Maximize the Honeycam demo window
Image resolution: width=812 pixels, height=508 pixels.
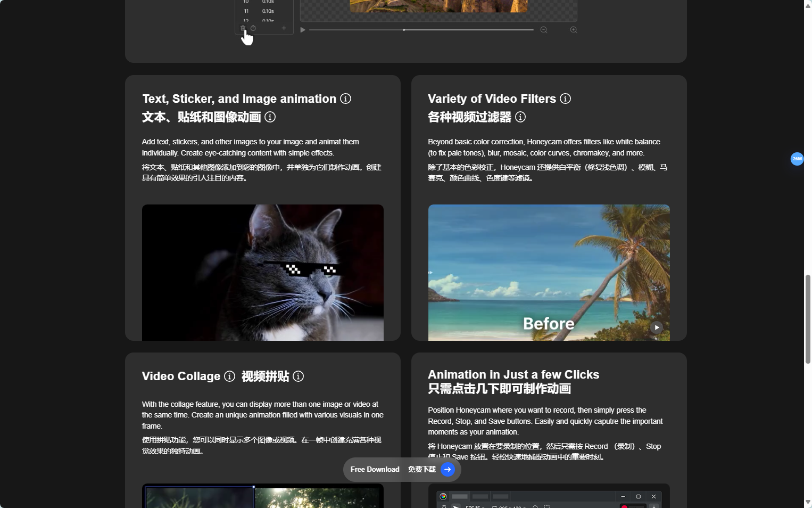639,496
